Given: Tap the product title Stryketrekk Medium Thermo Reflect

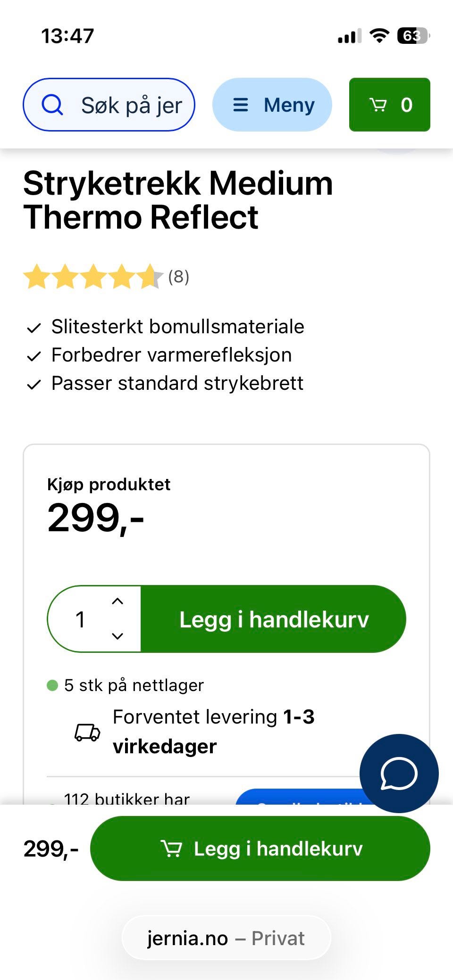Looking at the screenshot, I should click(178, 200).
